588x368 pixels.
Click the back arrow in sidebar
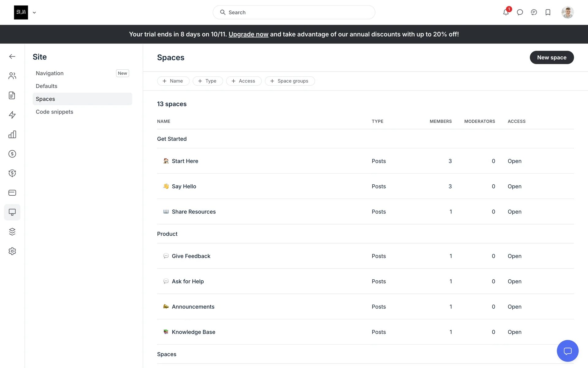coord(12,56)
